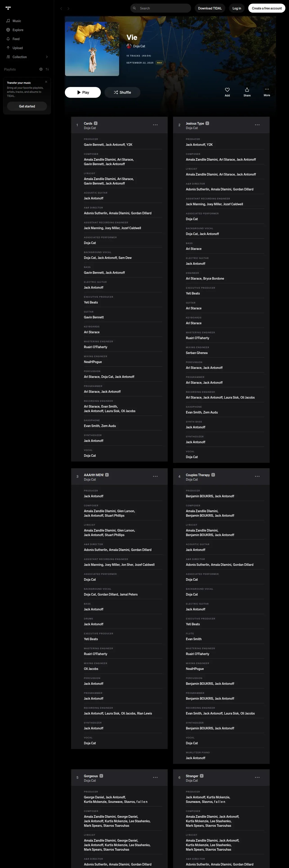Select 'Doja Cat, Jack Antonoff, Sam Dew'
The width and height of the screenshot is (289, 868).
[x=108, y=258]
